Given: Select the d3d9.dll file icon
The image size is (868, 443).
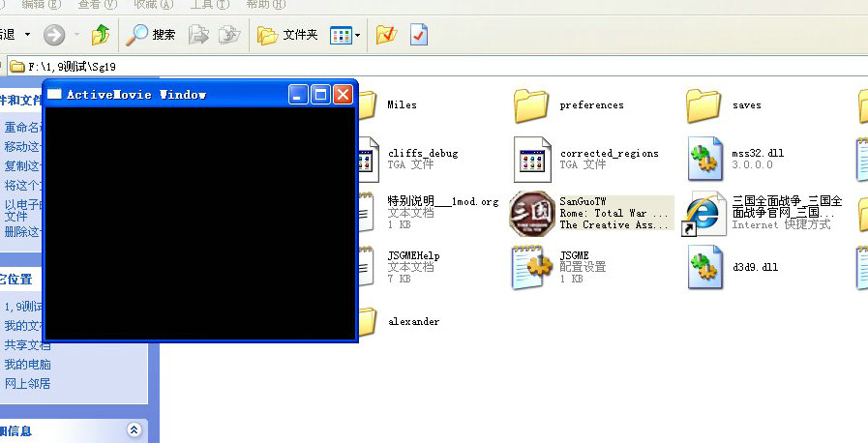Looking at the screenshot, I should coord(705,267).
